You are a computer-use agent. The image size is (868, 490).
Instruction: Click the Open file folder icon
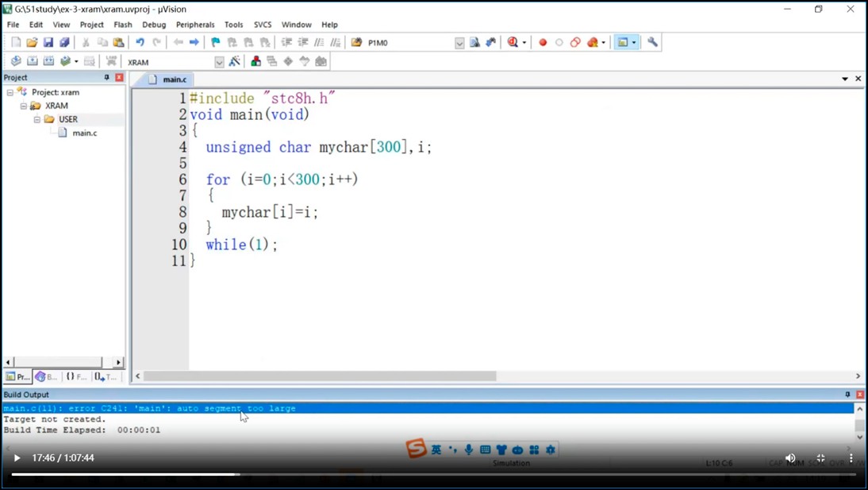[x=32, y=43]
